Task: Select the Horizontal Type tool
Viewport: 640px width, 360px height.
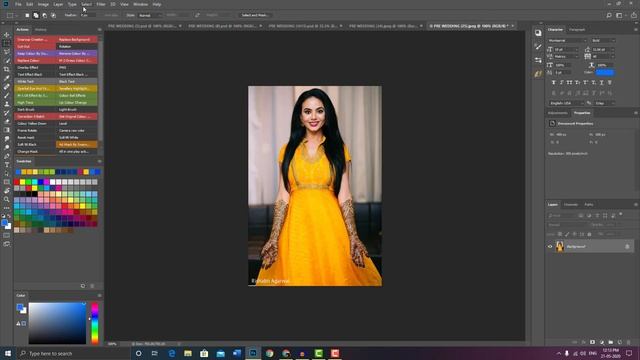Action: coord(7,164)
